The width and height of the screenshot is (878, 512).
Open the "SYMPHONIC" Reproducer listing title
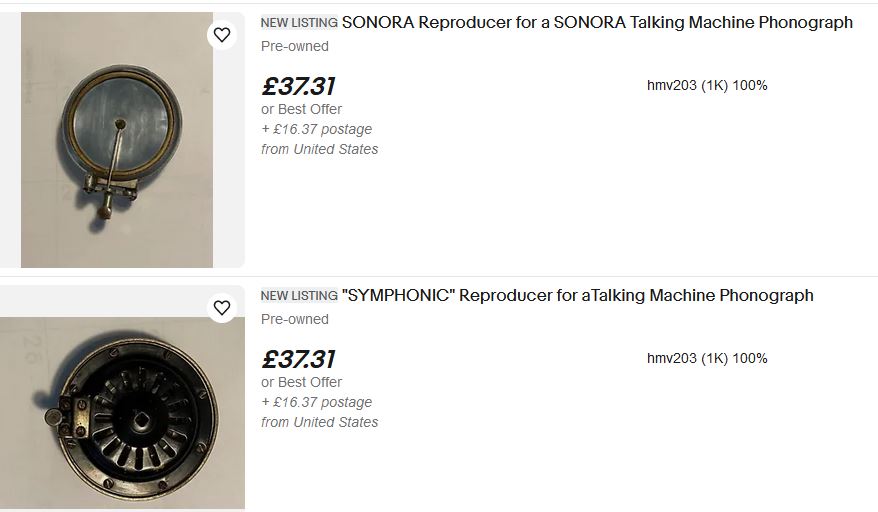click(x=577, y=295)
